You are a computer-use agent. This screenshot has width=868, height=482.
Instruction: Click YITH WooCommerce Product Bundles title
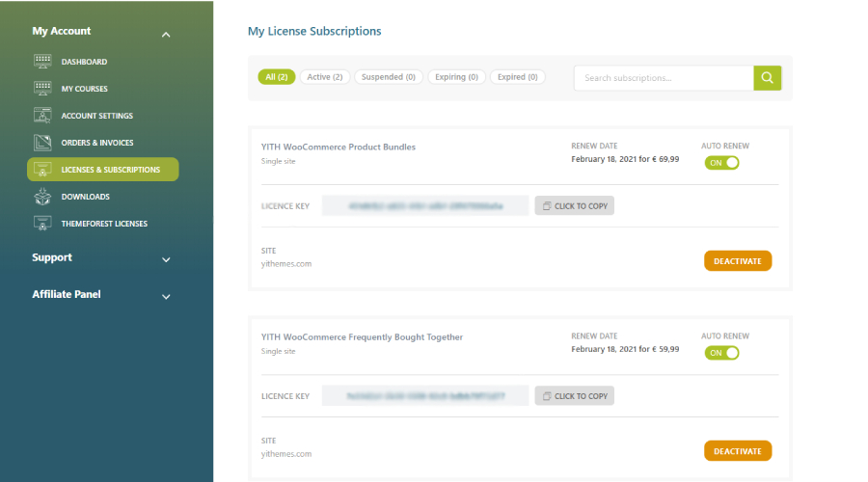(339, 147)
